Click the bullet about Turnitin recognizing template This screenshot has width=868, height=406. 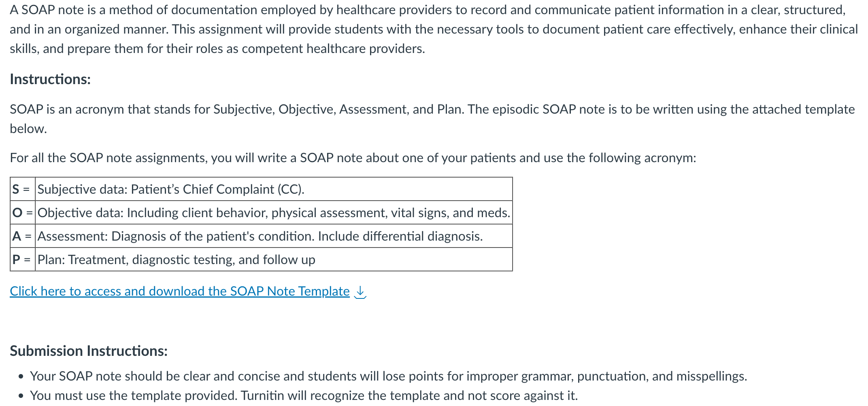point(304,395)
